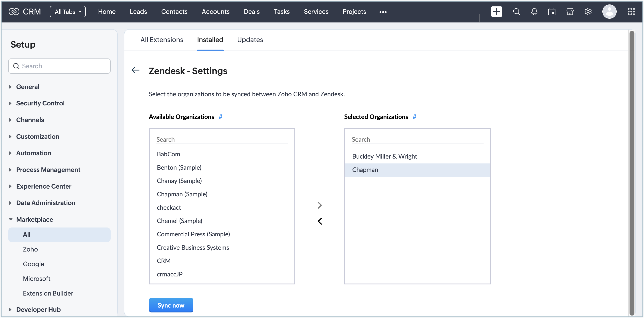The image size is (644, 318).
Task: Click the back arrow beside Zendesk Settings
Action: [x=135, y=70]
